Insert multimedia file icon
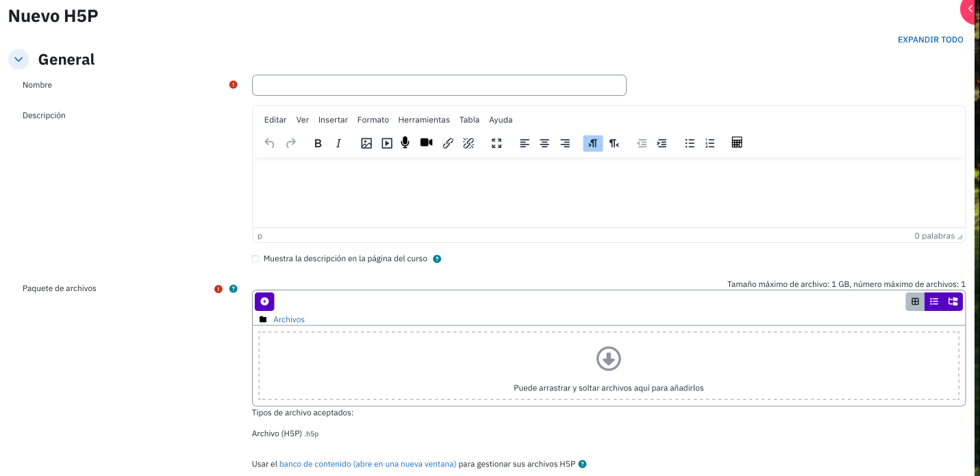 tap(387, 143)
